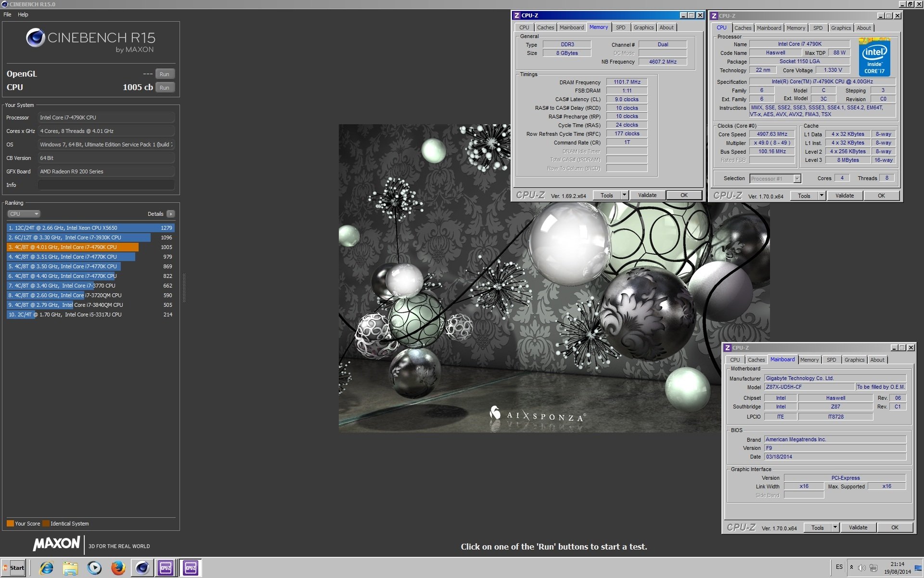Open Firefox from the taskbar
This screenshot has height=578, width=924.
point(118,568)
